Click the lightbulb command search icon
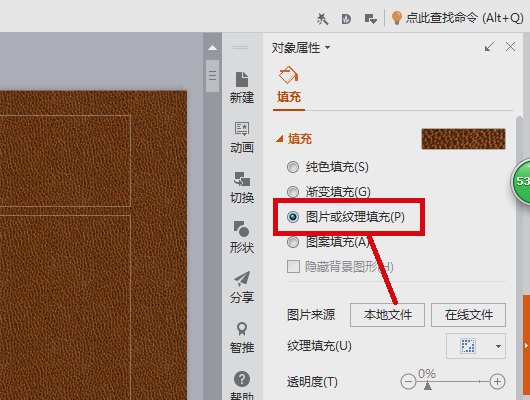 click(396, 18)
